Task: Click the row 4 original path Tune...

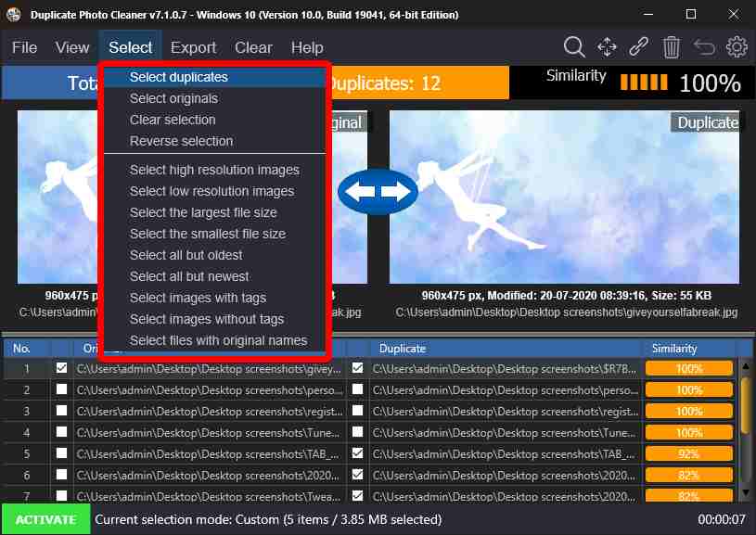Action: coord(209,432)
